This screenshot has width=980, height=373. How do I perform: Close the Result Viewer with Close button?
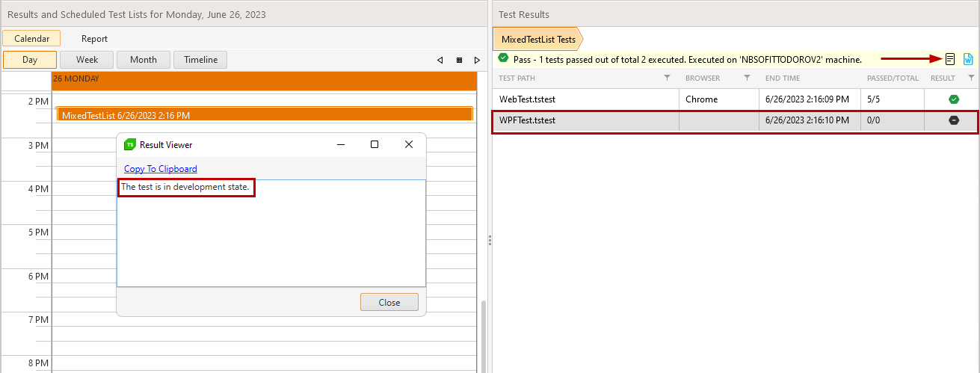tap(389, 302)
